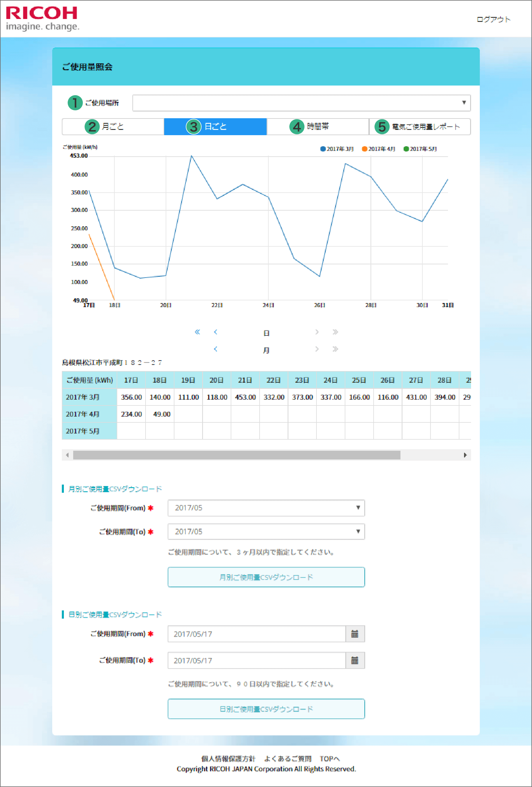Open calendar picker for daily From date
Viewport: 532px width, 787px height.
[355, 633]
